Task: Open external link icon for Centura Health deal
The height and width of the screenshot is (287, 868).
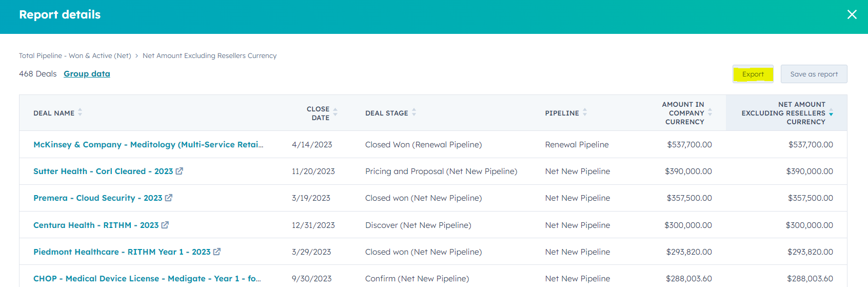Action: [165, 225]
